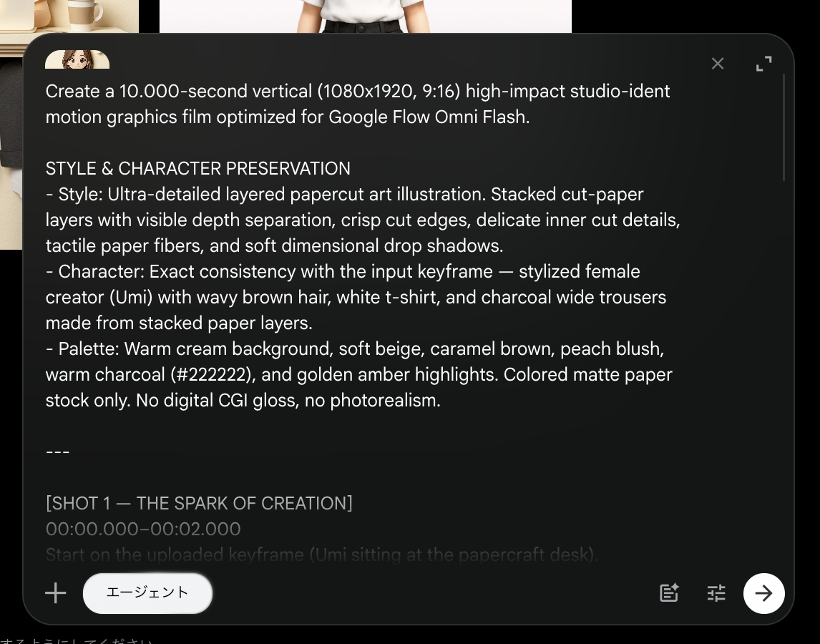This screenshot has width=820, height=644.
Task: Click the '- Palette: Warm cream background' line
Action: click(x=355, y=348)
